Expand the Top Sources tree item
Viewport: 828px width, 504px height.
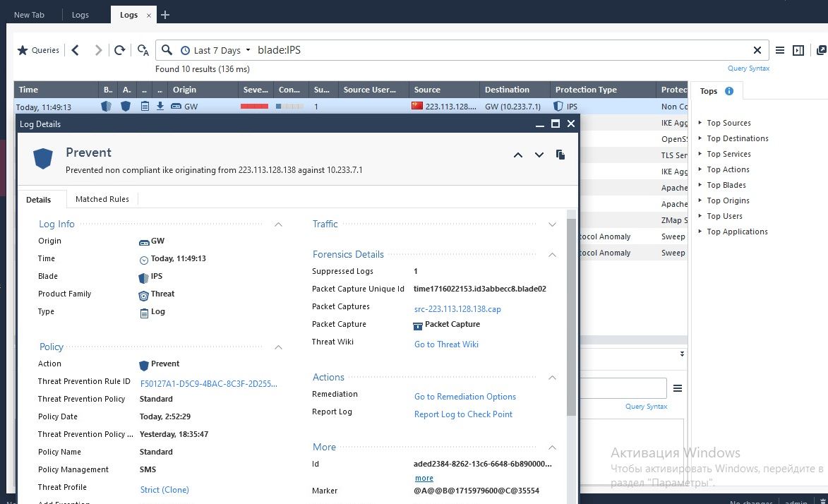700,123
